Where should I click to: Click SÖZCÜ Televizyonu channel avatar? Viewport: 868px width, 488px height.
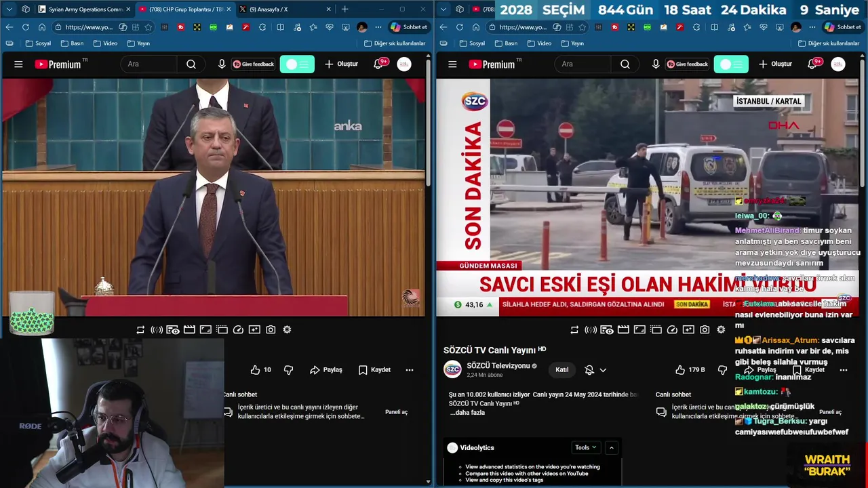(x=452, y=369)
